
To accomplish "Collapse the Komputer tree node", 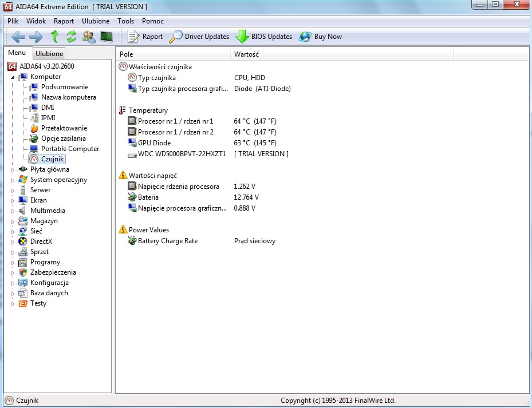I will [x=13, y=78].
